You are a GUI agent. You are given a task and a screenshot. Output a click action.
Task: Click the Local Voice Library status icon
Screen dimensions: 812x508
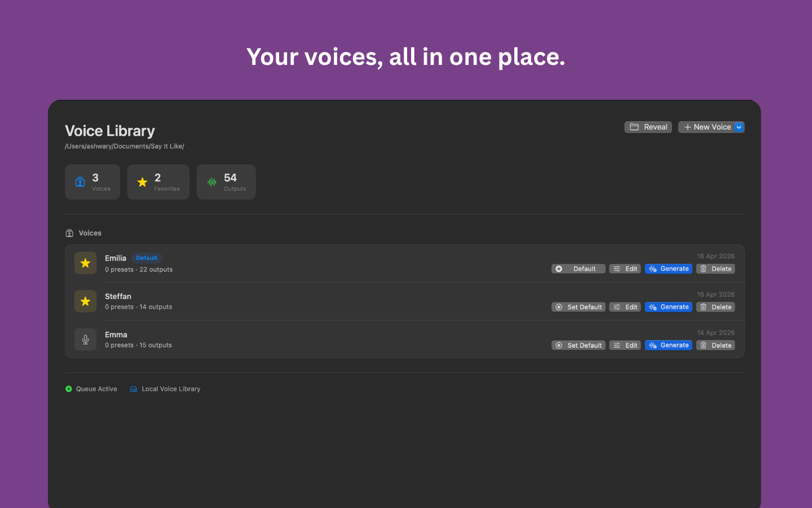click(134, 389)
